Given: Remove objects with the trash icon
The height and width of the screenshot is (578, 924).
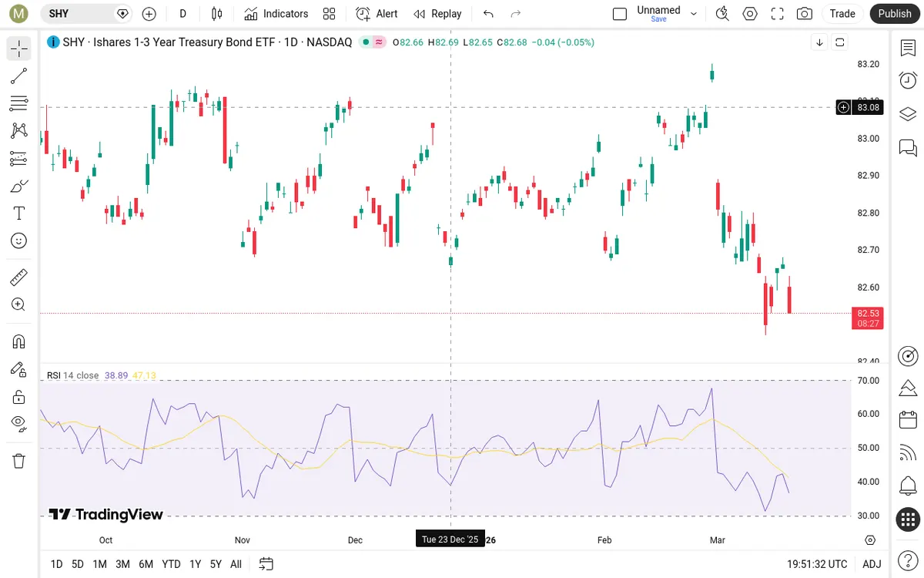Looking at the screenshot, I should [x=19, y=461].
